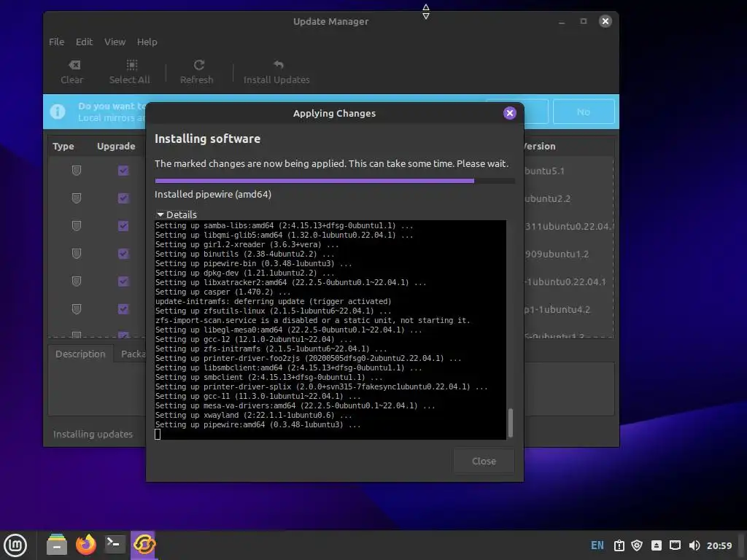Click No in the mirror banner
Viewport: 747px width, 560px height.
pyautogui.click(x=584, y=112)
